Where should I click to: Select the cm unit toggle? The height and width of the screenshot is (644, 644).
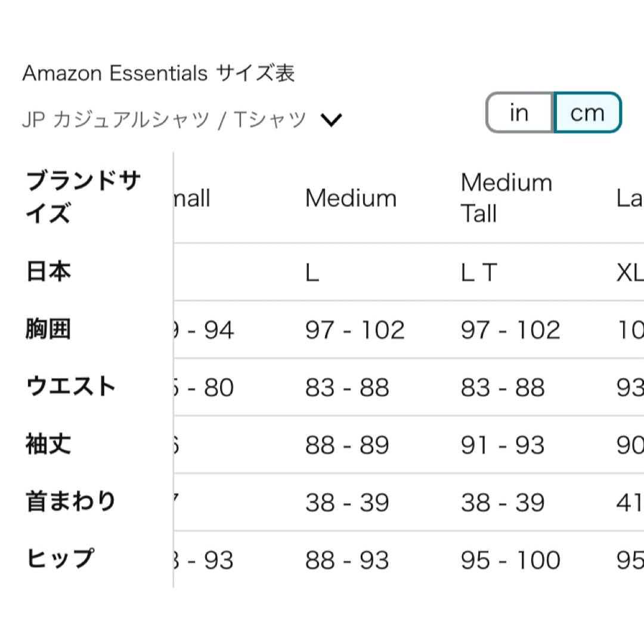coord(587,113)
